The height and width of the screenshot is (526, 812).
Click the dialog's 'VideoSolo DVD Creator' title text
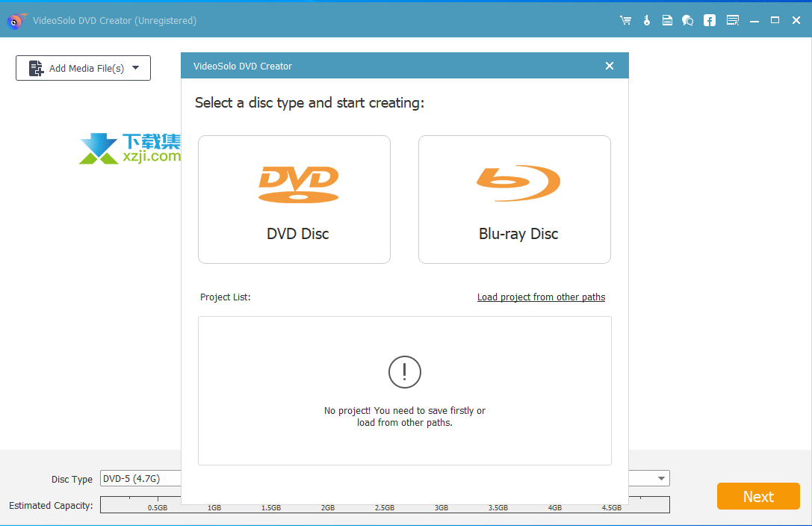click(x=243, y=66)
